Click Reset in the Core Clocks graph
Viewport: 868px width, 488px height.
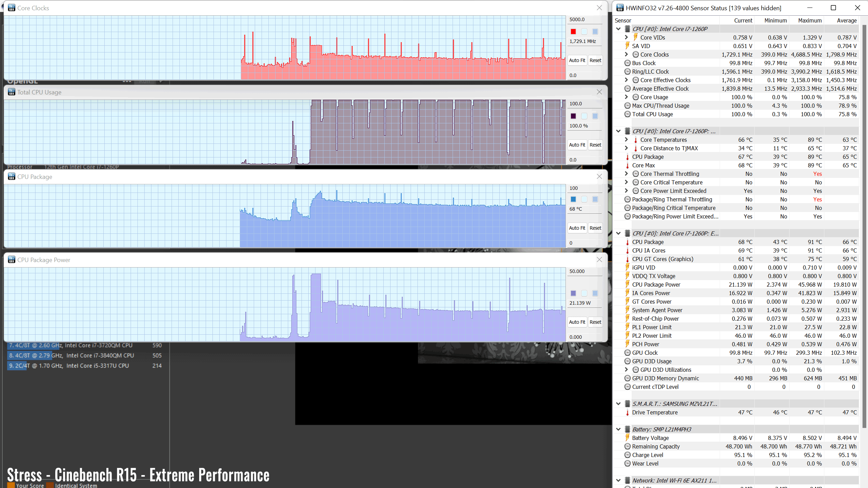[x=595, y=60]
